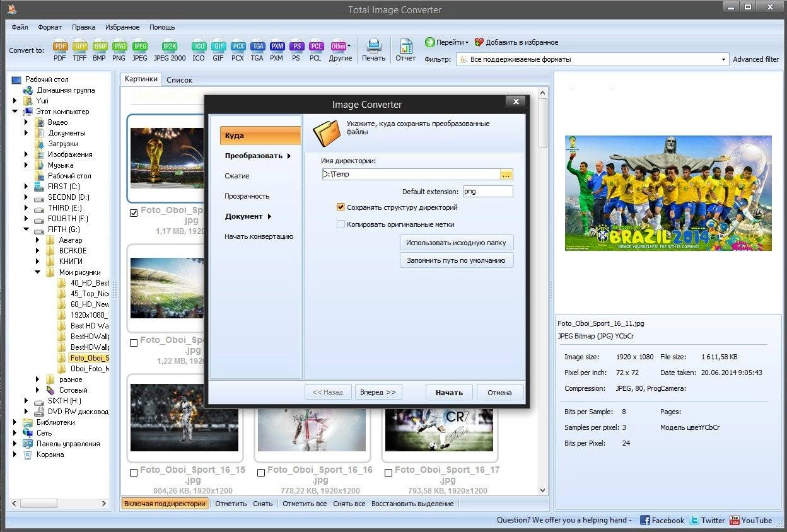787x532 pixels.
Task: Open the Помощь menu
Action: pyautogui.click(x=162, y=27)
